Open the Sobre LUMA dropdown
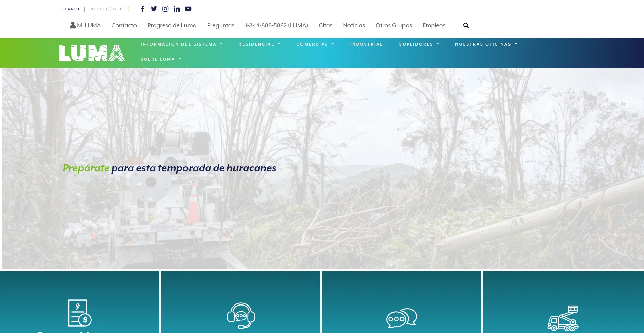 tap(161, 59)
